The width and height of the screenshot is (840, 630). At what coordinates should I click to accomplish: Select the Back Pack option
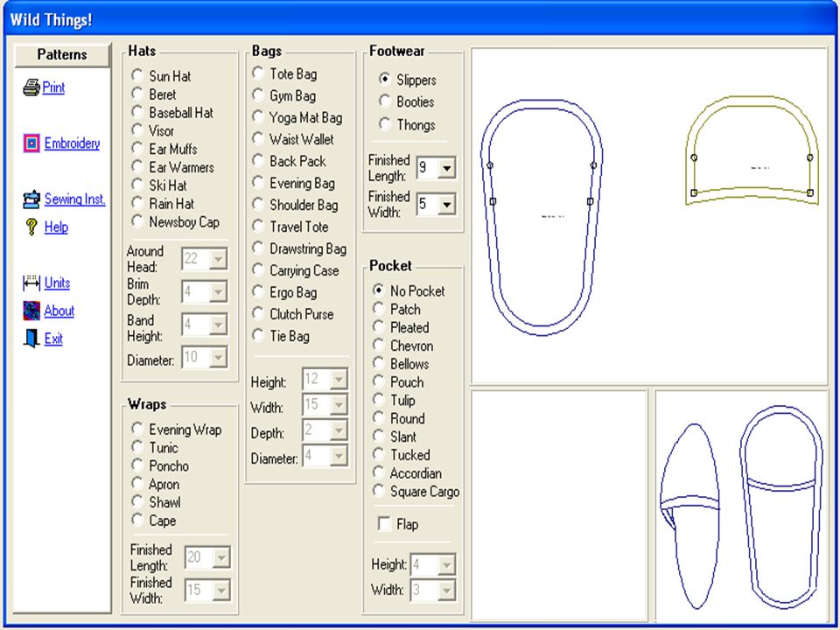[x=258, y=161]
